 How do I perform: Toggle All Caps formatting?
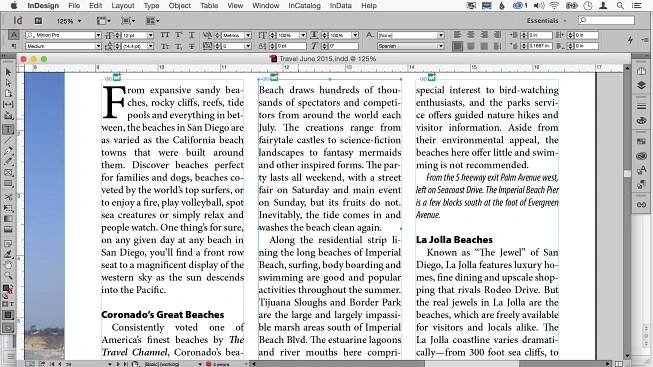point(165,35)
